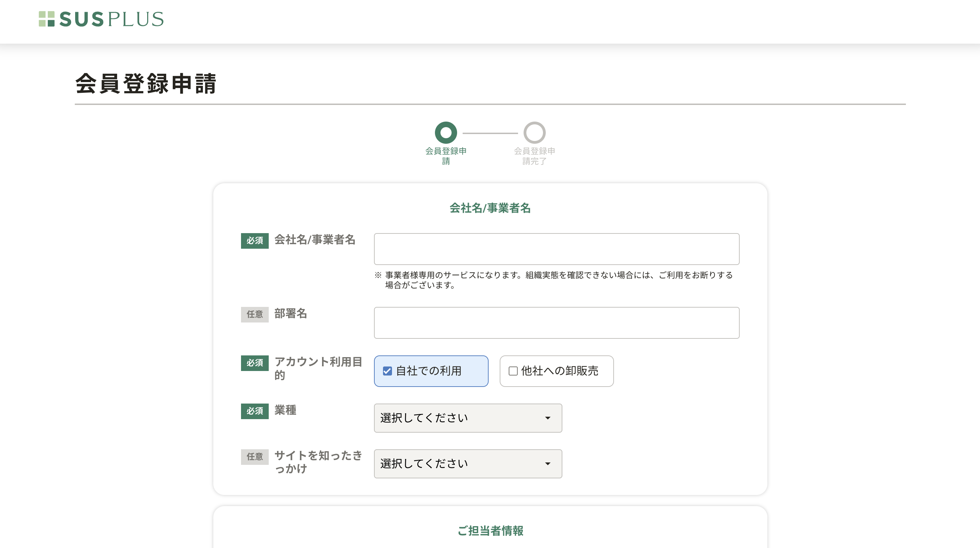
Task: Click the アカウント利用目的 field label
Action: (318, 368)
